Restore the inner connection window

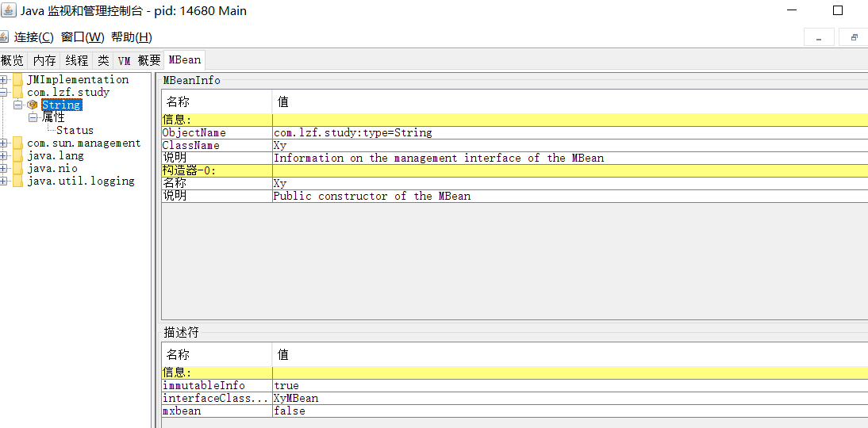click(854, 37)
